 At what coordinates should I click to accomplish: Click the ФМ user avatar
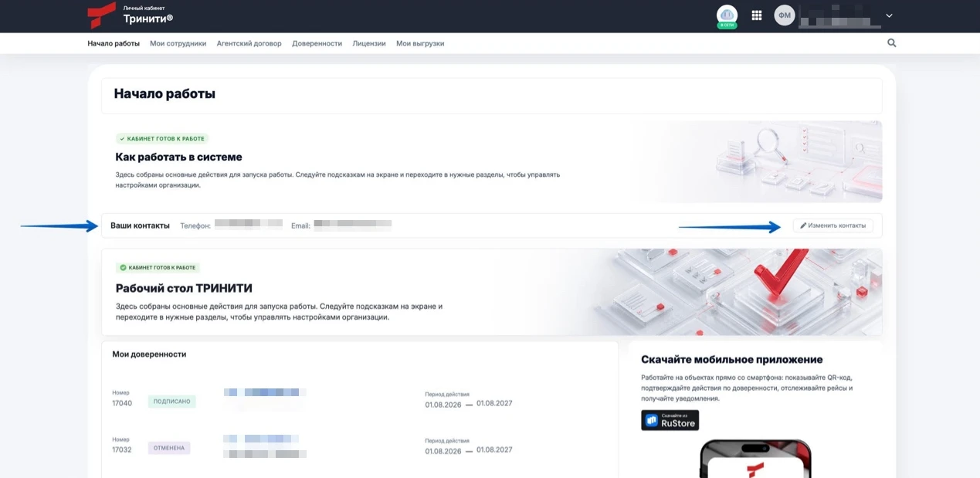point(785,15)
